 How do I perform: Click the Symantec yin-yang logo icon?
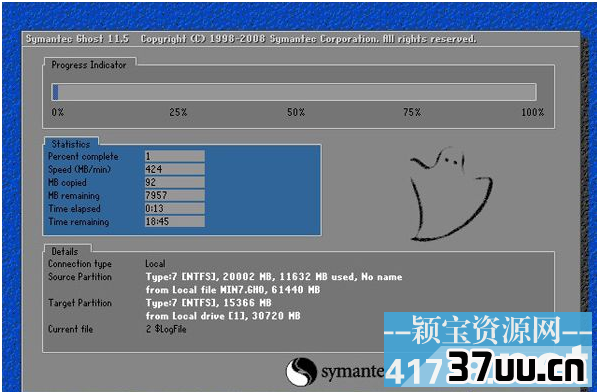point(301,372)
